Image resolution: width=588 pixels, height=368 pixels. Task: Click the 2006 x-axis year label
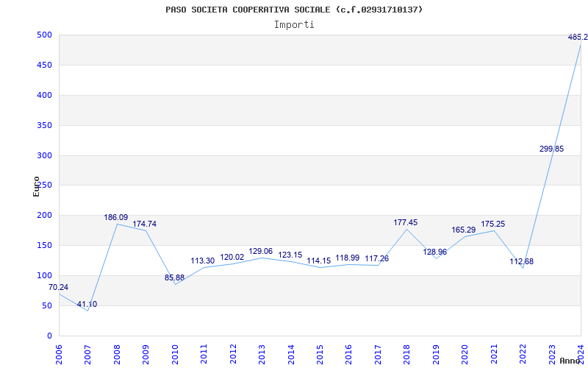60,355
